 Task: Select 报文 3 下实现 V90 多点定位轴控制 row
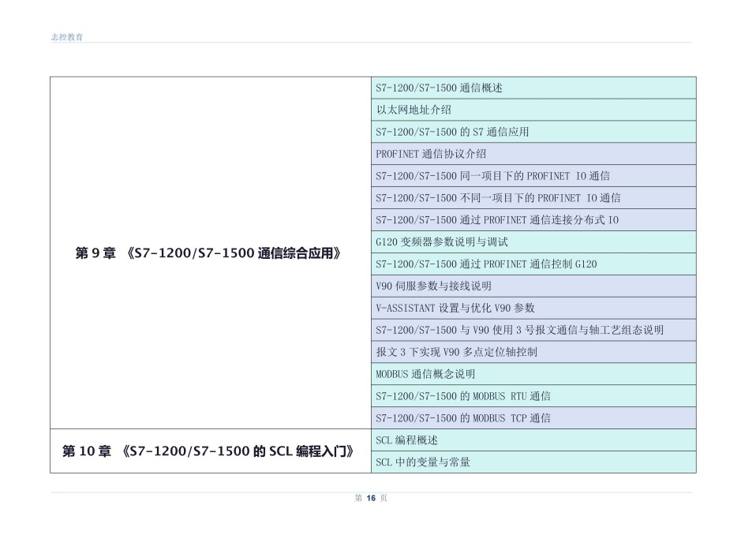[533, 352]
